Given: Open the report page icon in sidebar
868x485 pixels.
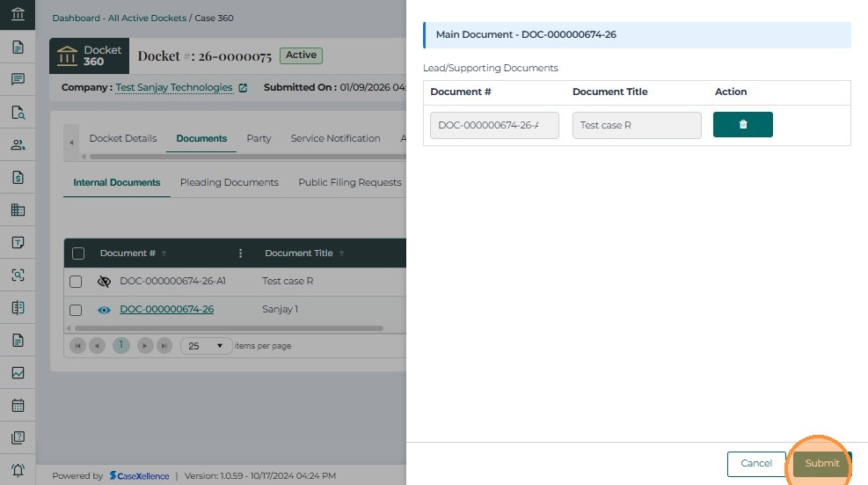Looking at the screenshot, I should click(18, 340).
